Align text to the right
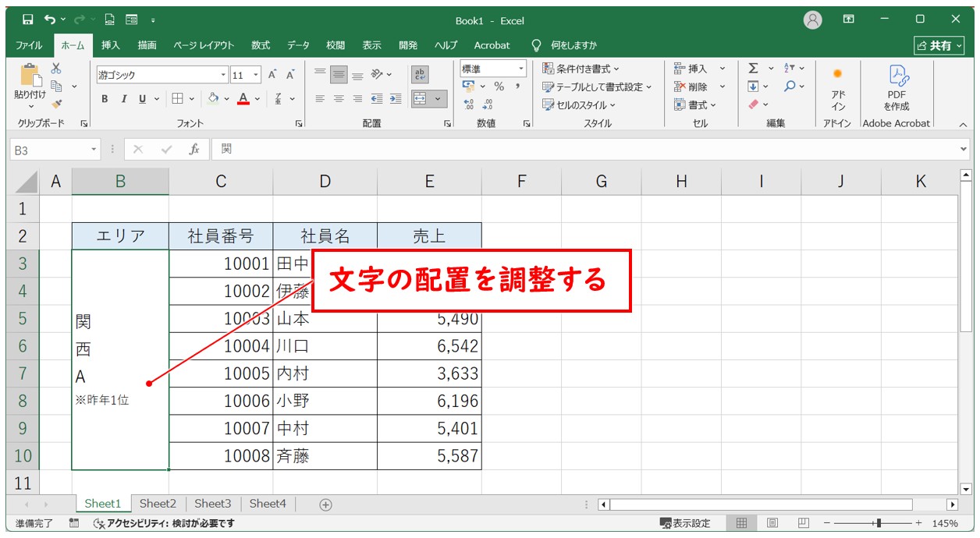Image resolution: width=980 pixels, height=538 pixels. coord(357,99)
